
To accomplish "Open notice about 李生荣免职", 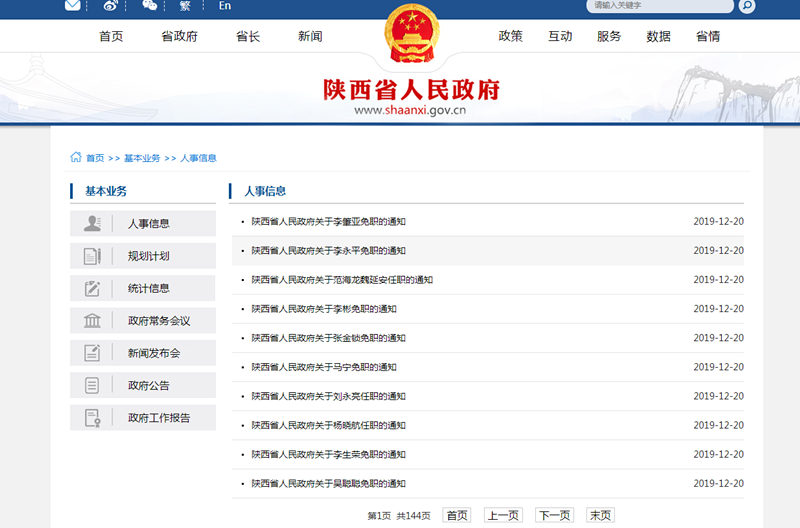I will (329, 454).
